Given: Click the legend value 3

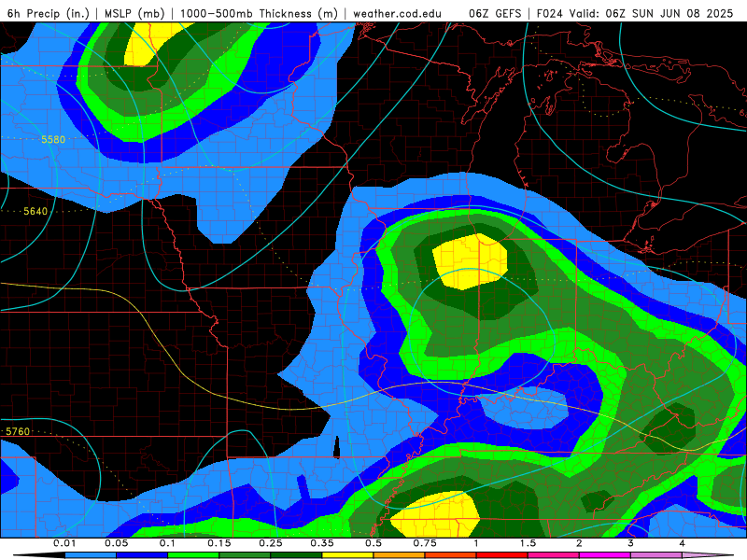Looking at the screenshot, I should 630,543.
